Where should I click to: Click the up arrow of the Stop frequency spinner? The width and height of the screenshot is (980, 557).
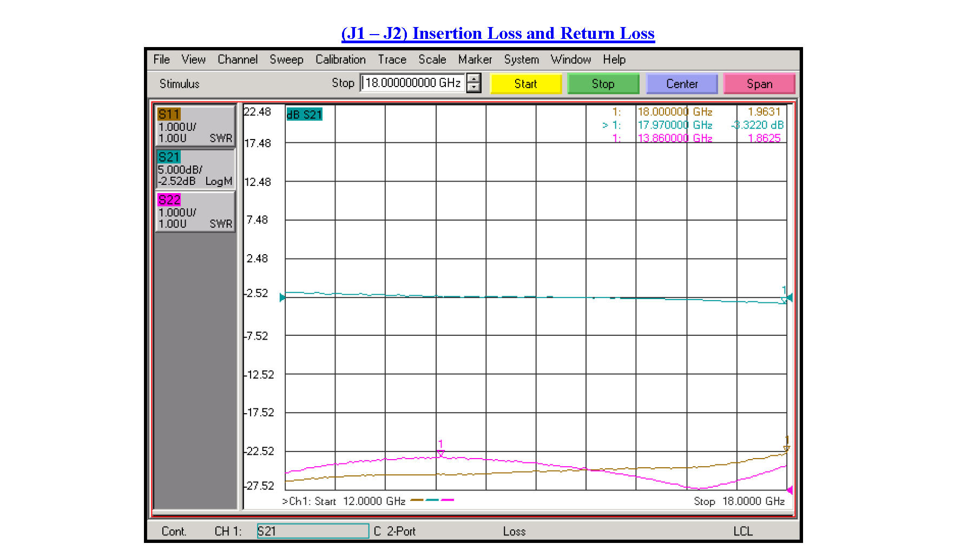click(474, 79)
